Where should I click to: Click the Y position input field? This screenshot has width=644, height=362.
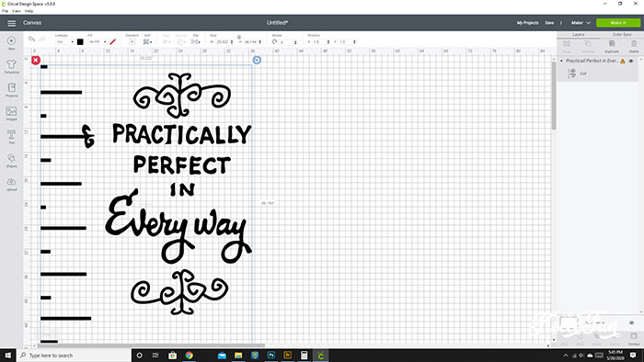coord(348,42)
